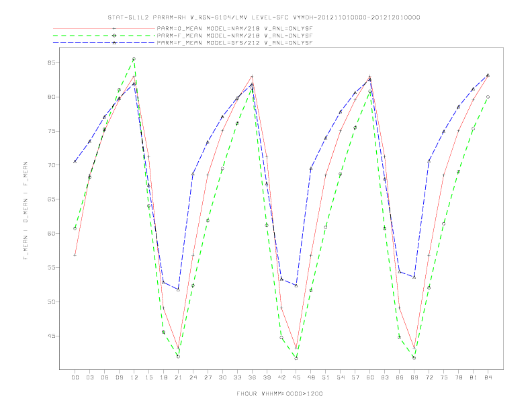Screen dimensions: 532x411
Task: Click red plus marker at forecast hour 00
Action: click(x=75, y=255)
